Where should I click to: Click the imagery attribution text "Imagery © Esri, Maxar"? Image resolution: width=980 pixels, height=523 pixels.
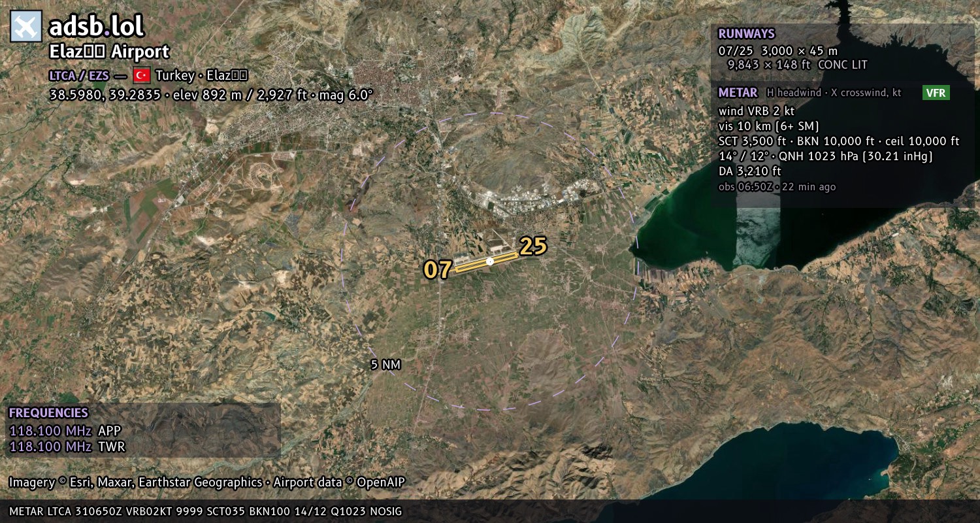(207, 482)
